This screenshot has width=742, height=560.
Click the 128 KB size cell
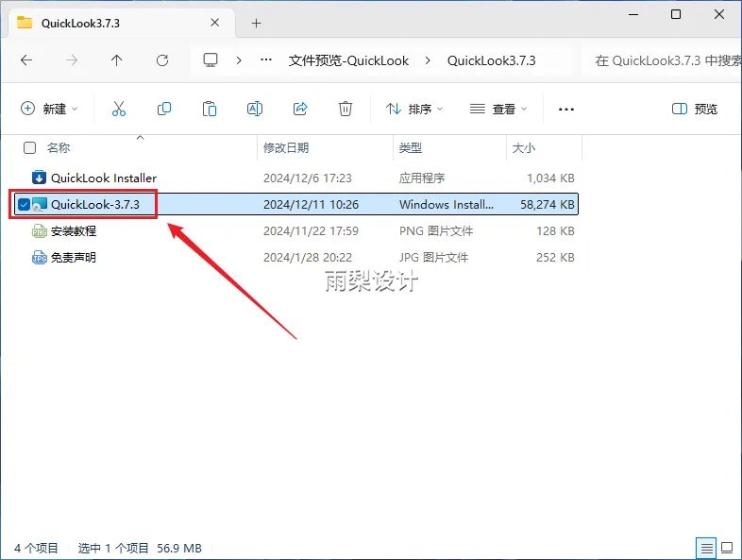[555, 231]
